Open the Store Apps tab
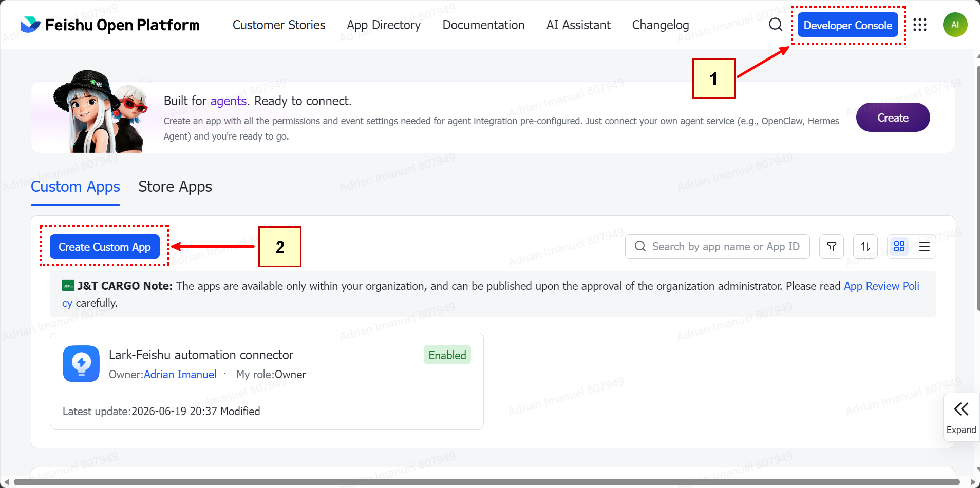980x488 pixels. [x=175, y=187]
